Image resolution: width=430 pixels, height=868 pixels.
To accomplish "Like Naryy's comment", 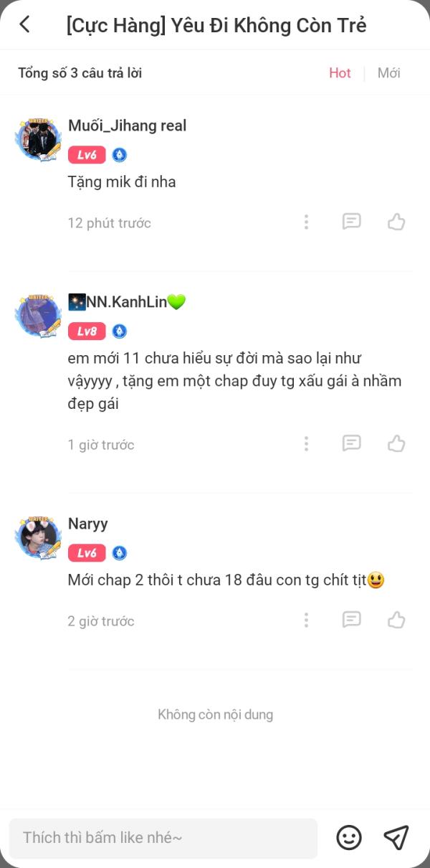I will pyautogui.click(x=396, y=620).
